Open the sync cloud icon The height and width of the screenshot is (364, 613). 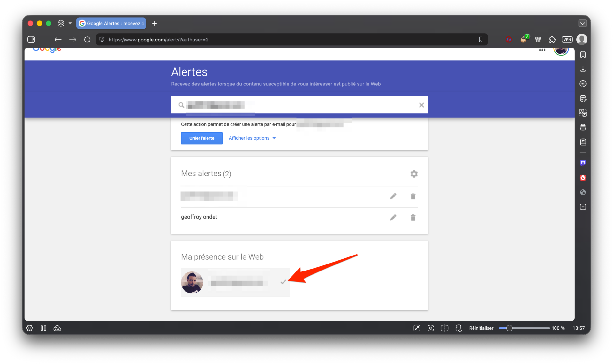coord(57,328)
